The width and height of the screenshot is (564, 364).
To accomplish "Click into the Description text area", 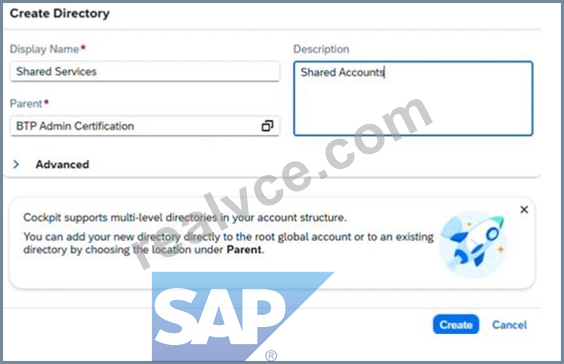I will [413, 99].
